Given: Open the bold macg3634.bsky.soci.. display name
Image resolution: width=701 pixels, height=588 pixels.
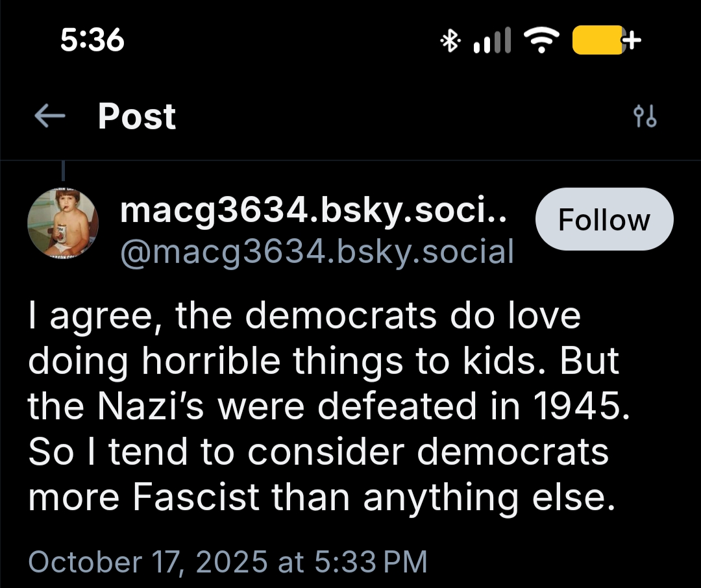Looking at the screenshot, I should coord(314,211).
